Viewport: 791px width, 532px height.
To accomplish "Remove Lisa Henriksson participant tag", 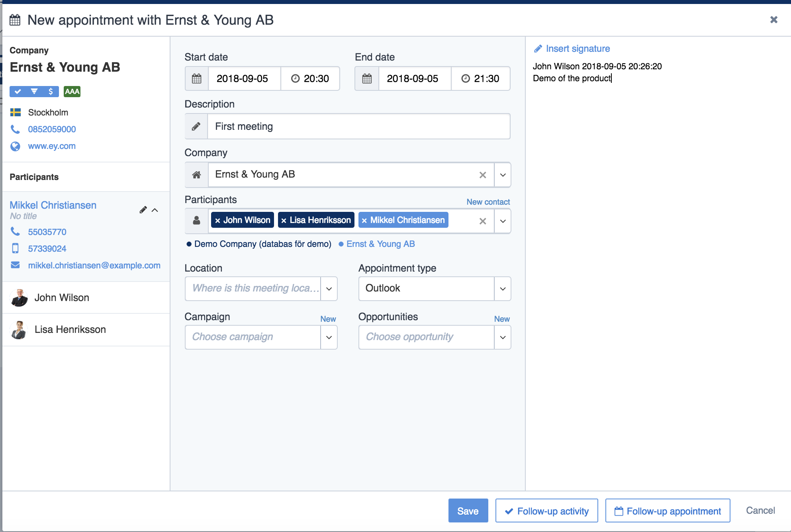I will [284, 221].
